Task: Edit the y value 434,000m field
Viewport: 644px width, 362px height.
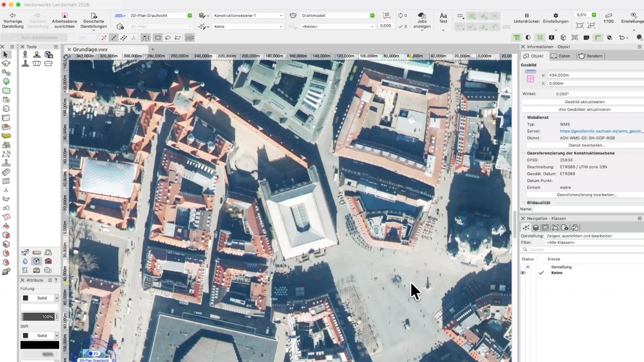Action: [x=596, y=75]
